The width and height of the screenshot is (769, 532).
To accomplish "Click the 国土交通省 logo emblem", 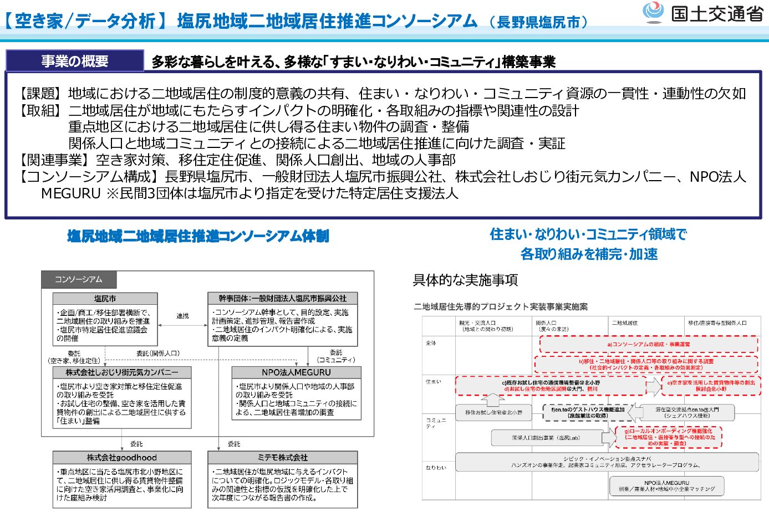I will click(x=653, y=12).
